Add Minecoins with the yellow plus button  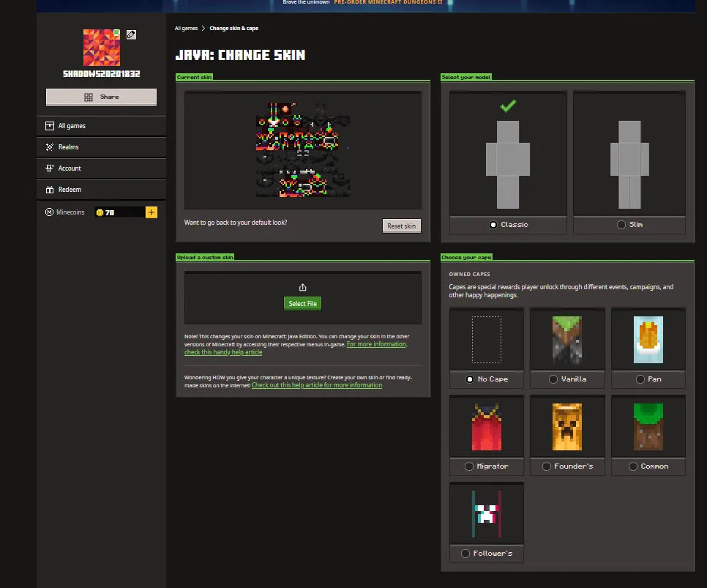tap(151, 212)
